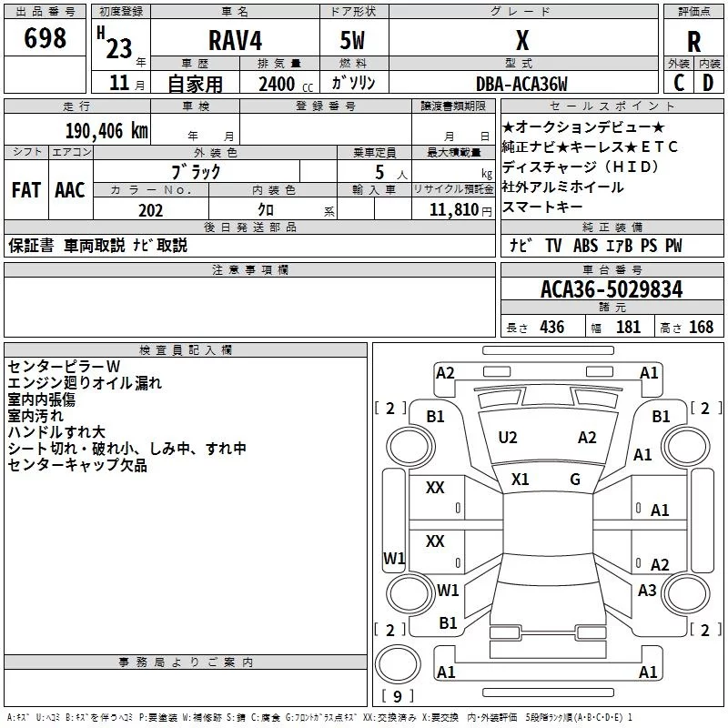Select 後日発送部品 header

[249, 227]
